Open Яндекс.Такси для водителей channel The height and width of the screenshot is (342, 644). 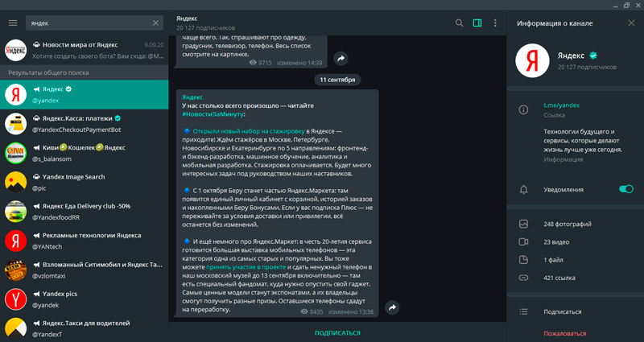85,328
